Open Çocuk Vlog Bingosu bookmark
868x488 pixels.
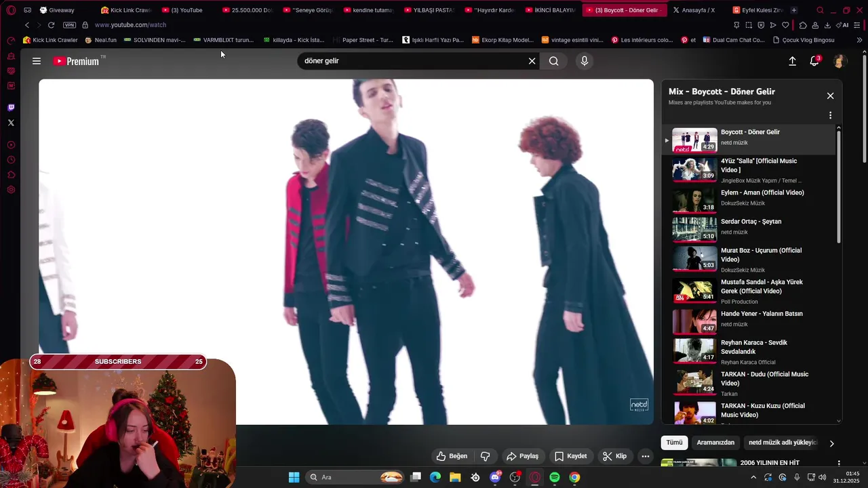804,40
